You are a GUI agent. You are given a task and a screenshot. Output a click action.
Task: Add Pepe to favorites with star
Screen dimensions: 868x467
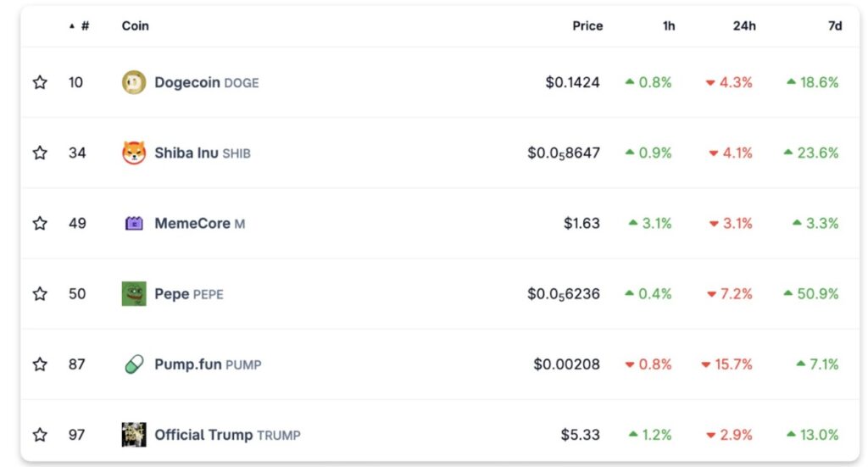[x=40, y=294]
